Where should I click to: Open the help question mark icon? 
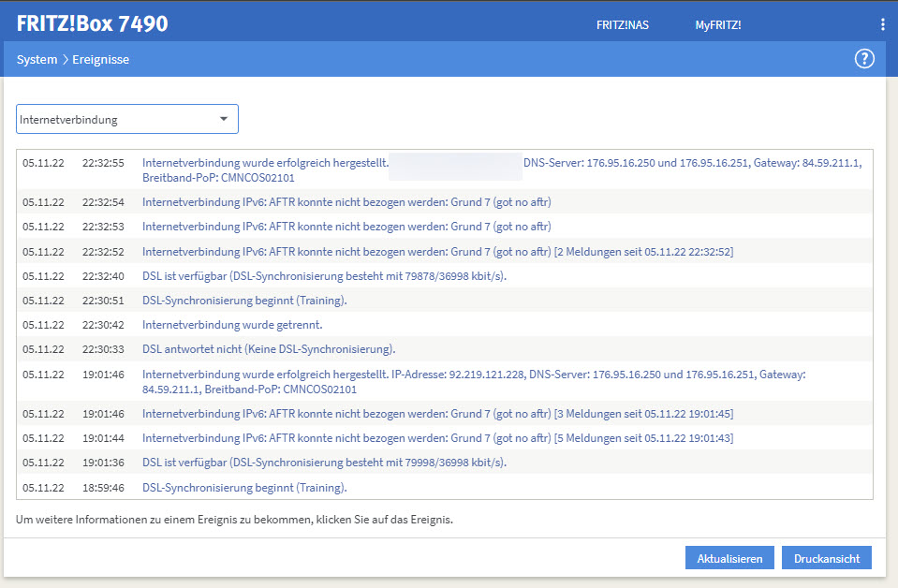pyautogui.click(x=864, y=58)
